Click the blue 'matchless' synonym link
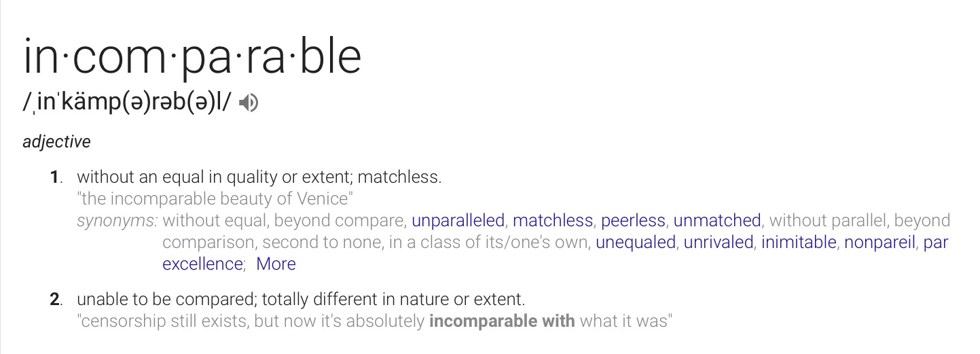Image resolution: width=980 pixels, height=354 pixels. coord(553,221)
